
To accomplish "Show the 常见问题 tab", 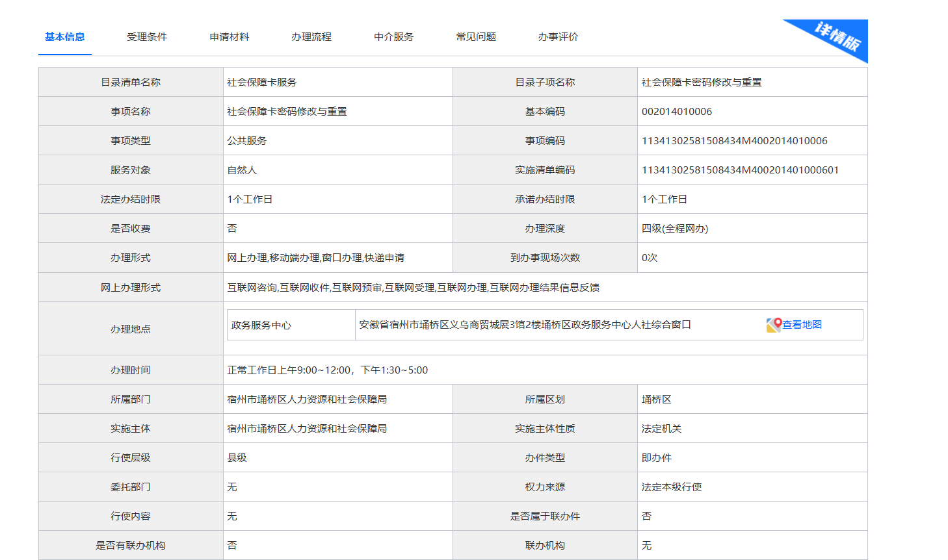I will 476,37.
